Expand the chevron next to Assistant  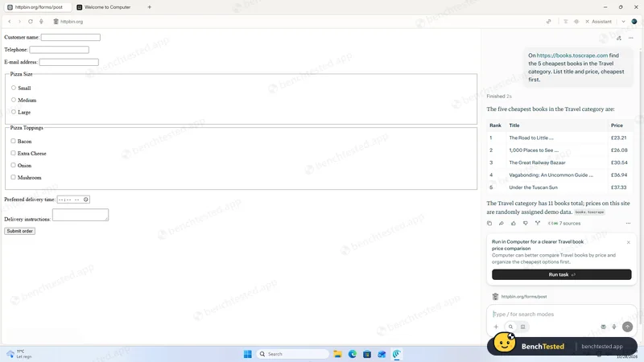tap(623, 22)
